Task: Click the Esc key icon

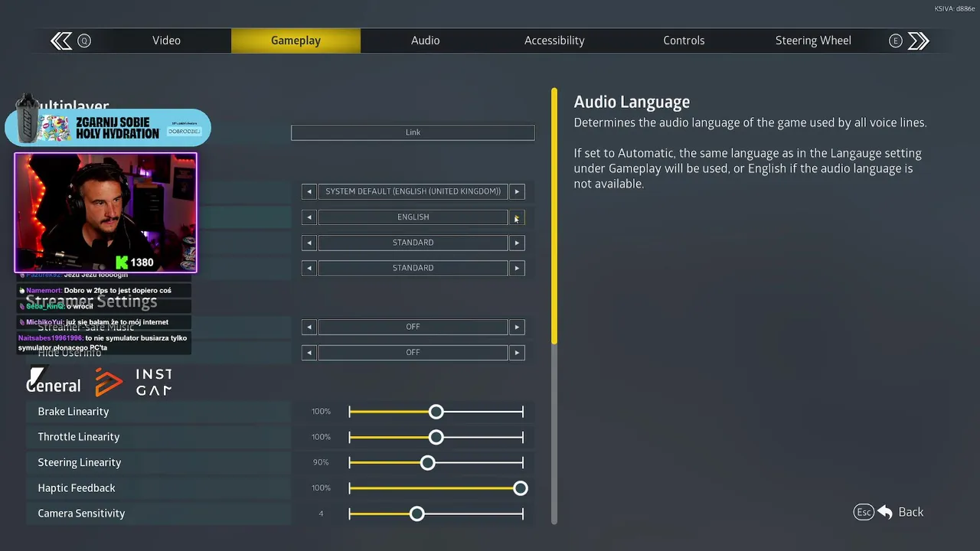Action: coord(864,512)
